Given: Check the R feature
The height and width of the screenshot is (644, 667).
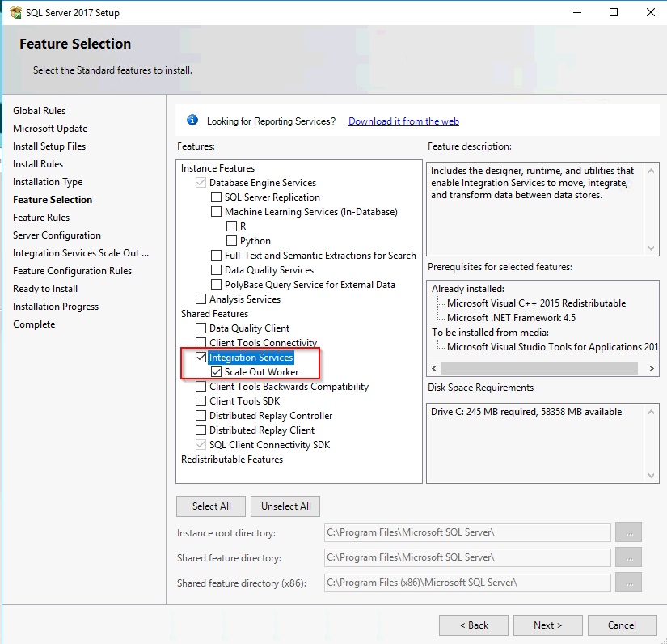Looking at the screenshot, I should pyautogui.click(x=230, y=226).
